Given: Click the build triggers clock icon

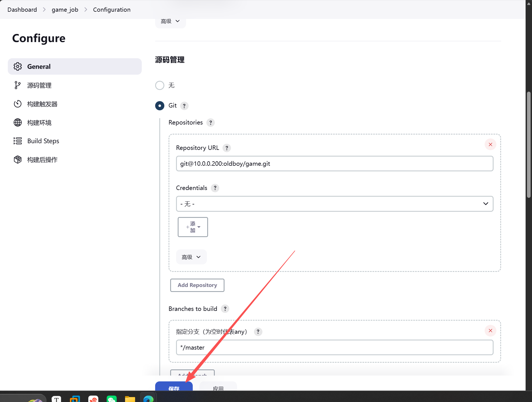Looking at the screenshot, I should click(x=18, y=104).
